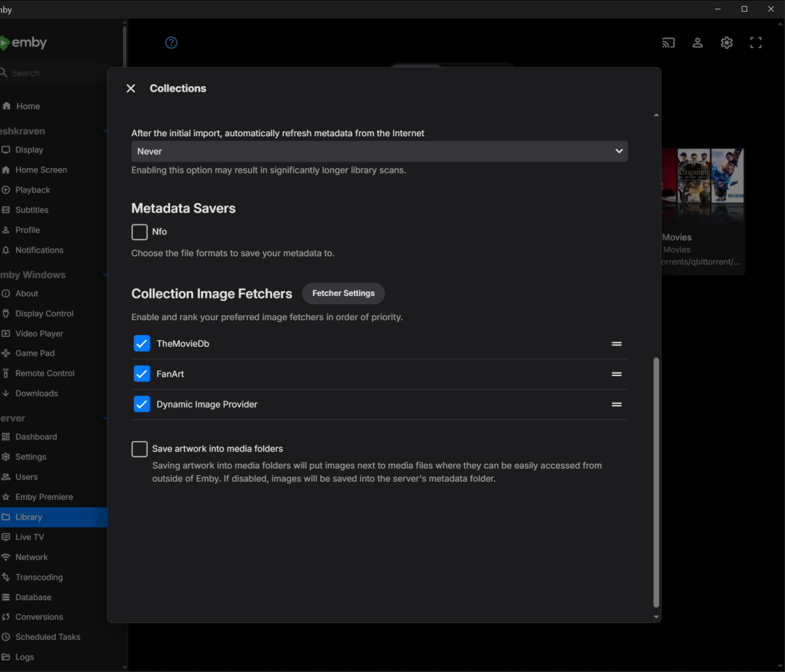The image size is (785, 672).
Task: Enable the Nfo metadata saver checkbox
Action: [139, 232]
